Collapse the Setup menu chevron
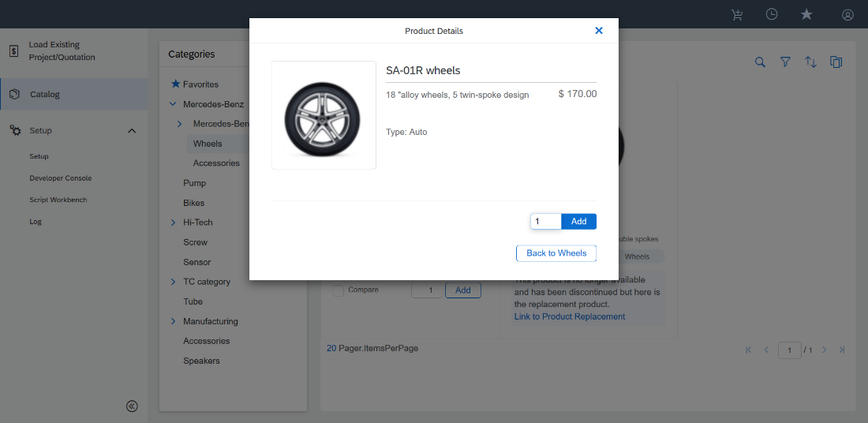This screenshot has width=868, height=423. [132, 131]
